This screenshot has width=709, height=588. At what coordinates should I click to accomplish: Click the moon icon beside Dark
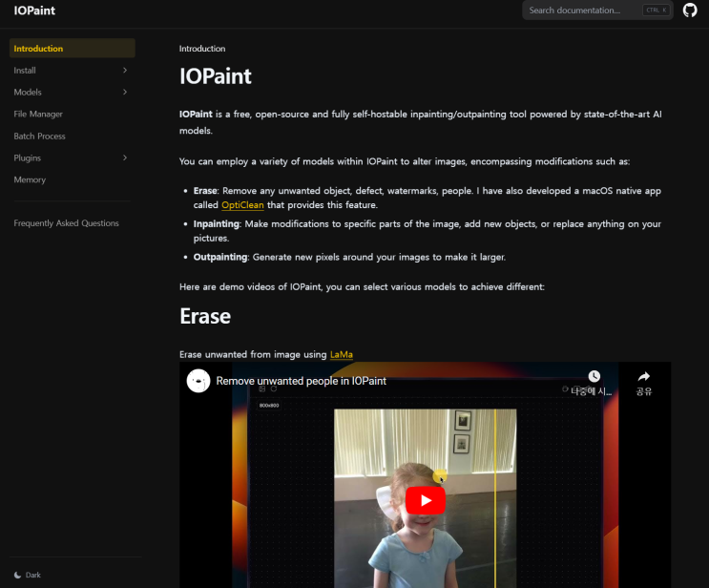click(17, 575)
